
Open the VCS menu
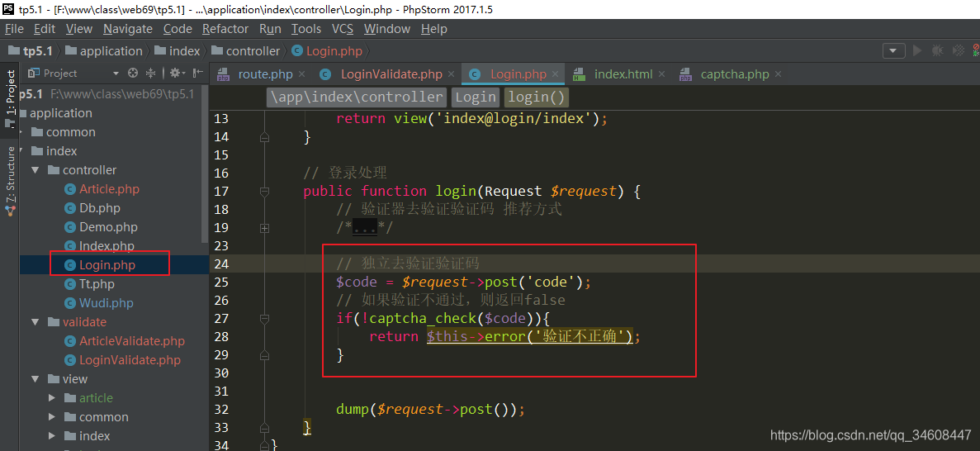(343, 29)
